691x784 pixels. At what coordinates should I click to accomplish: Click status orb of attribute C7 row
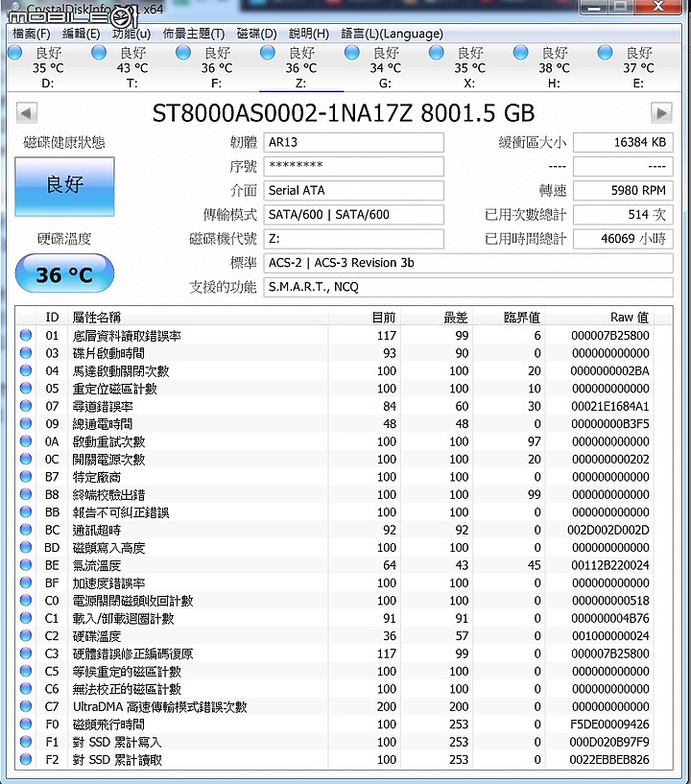point(26,706)
